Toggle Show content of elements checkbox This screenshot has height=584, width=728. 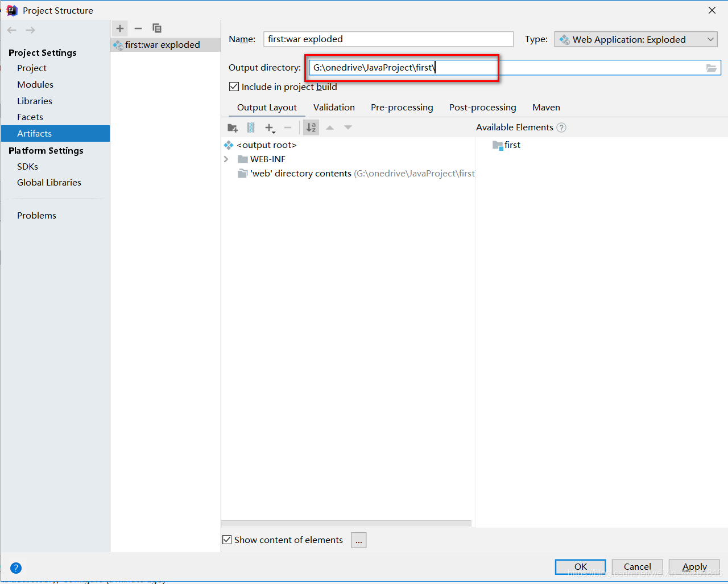tap(227, 540)
